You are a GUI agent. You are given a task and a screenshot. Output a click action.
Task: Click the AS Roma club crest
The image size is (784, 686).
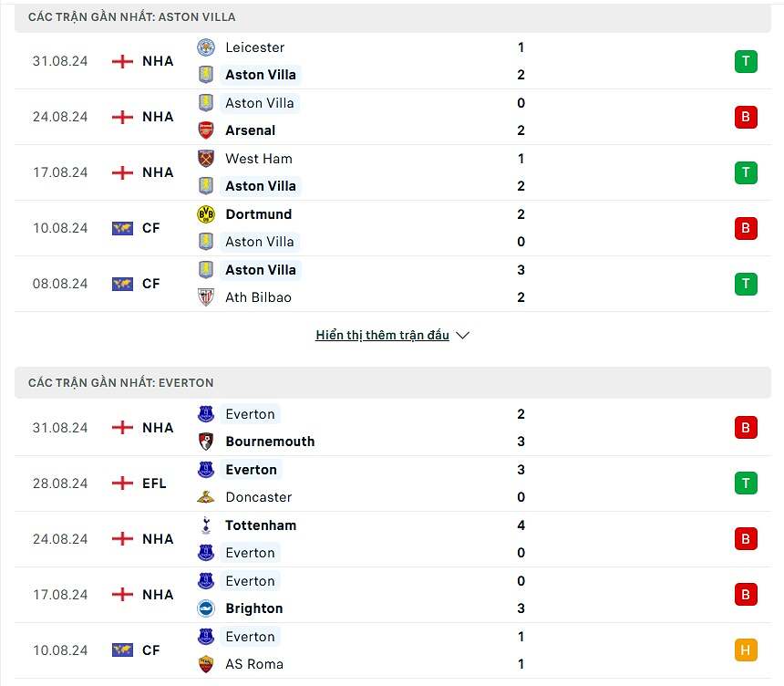tap(206, 664)
